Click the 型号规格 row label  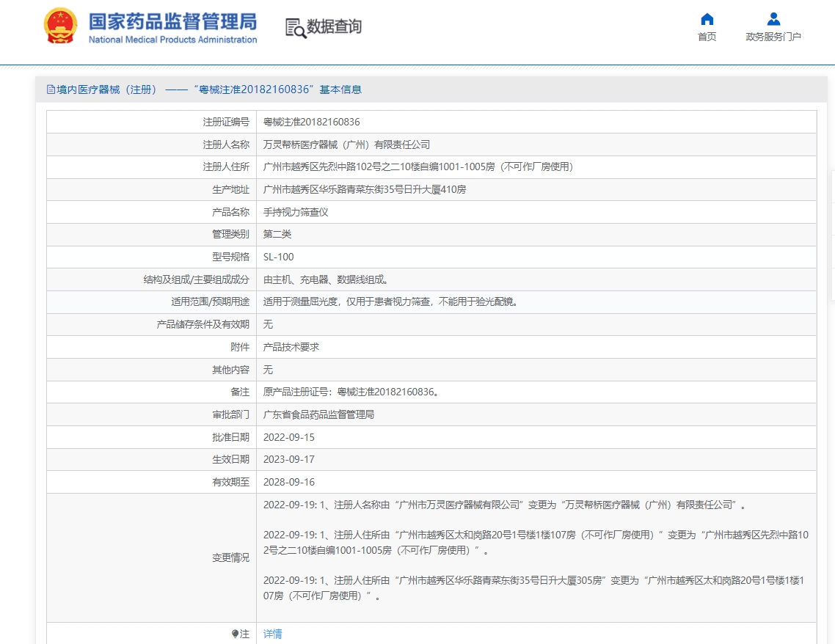pyautogui.click(x=230, y=257)
